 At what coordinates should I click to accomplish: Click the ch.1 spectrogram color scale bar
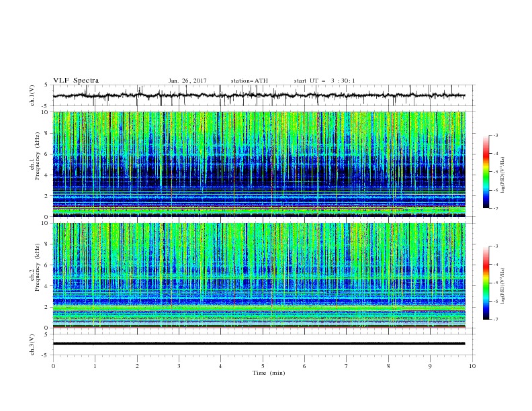click(486, 172)
